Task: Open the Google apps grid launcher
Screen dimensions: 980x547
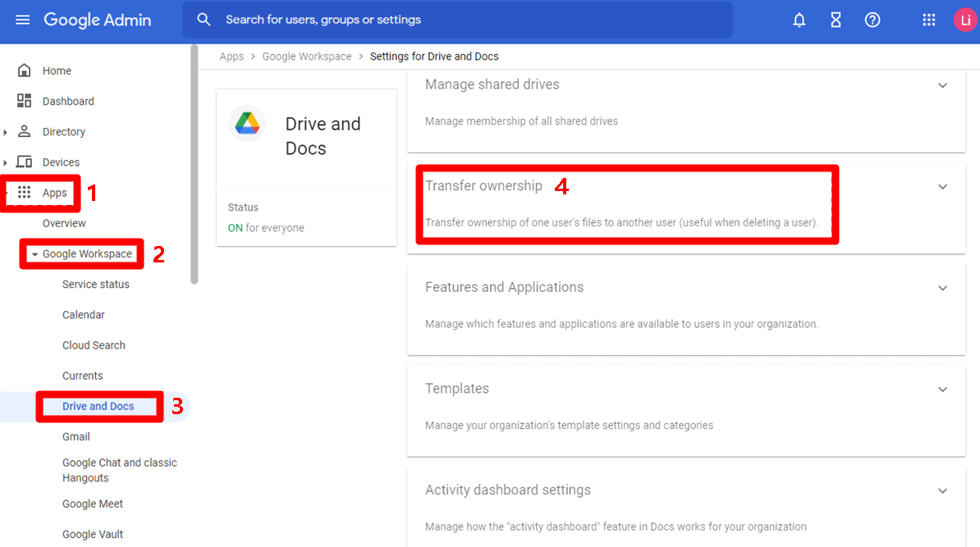Action: click(929, 20)
